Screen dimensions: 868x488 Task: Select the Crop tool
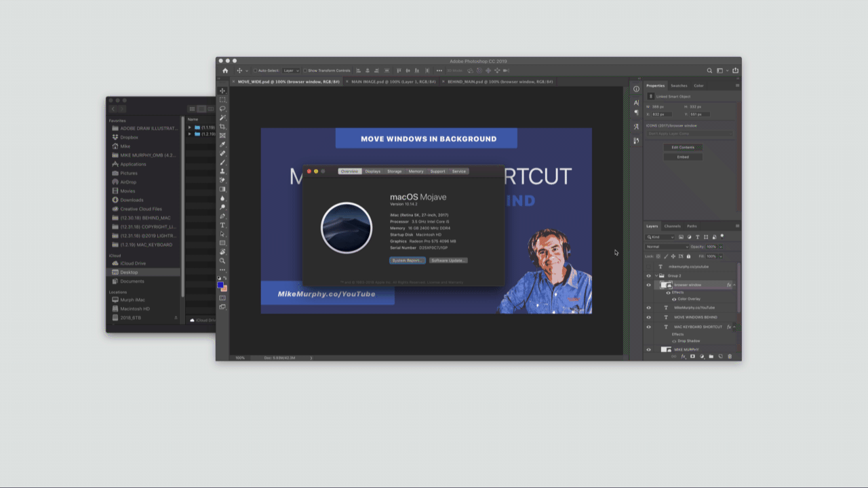pos(222,127)
